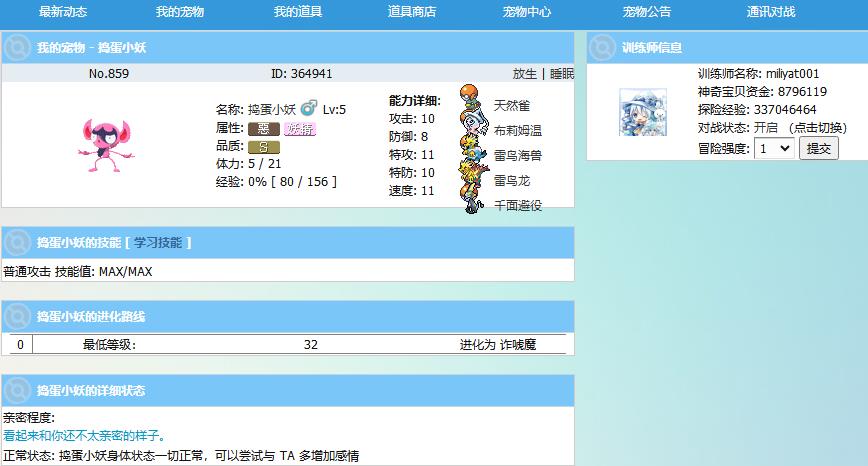Click minimum level value 32
Image resolution: width=868 pixels, height=466 pixels.
coord(311,345)
